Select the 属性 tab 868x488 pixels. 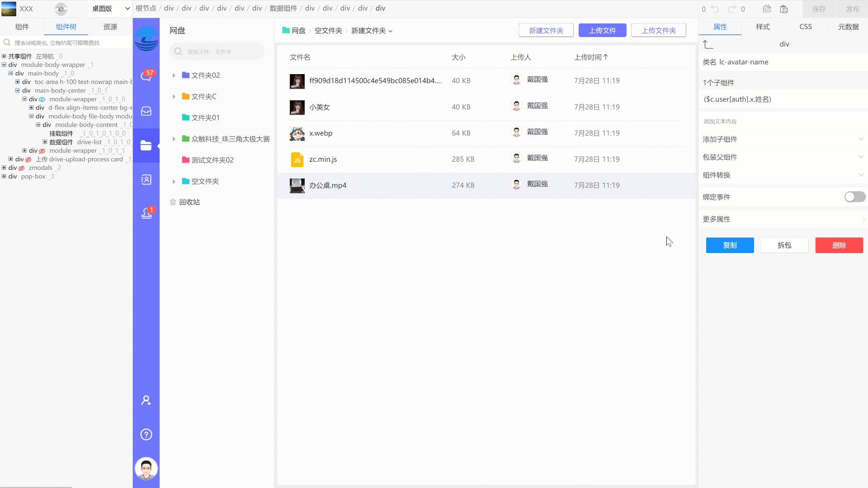coord(720,27)
